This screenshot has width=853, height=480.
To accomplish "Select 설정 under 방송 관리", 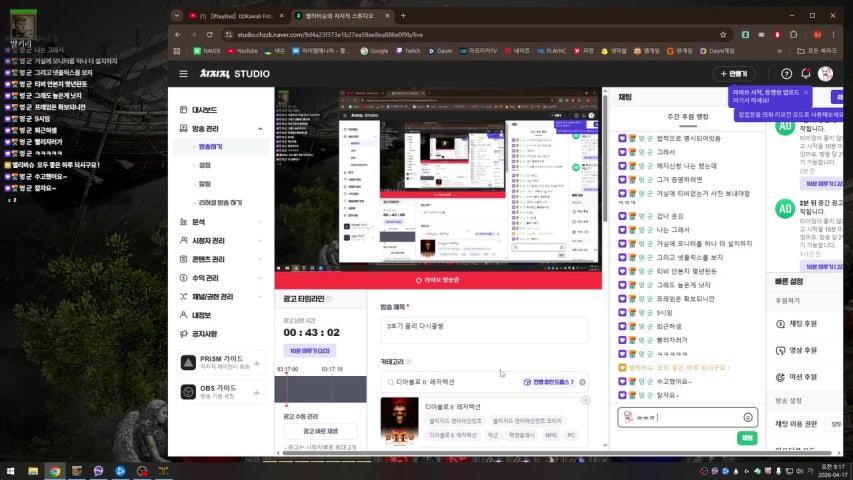I will pyautogui.click(x=205, y=165).
